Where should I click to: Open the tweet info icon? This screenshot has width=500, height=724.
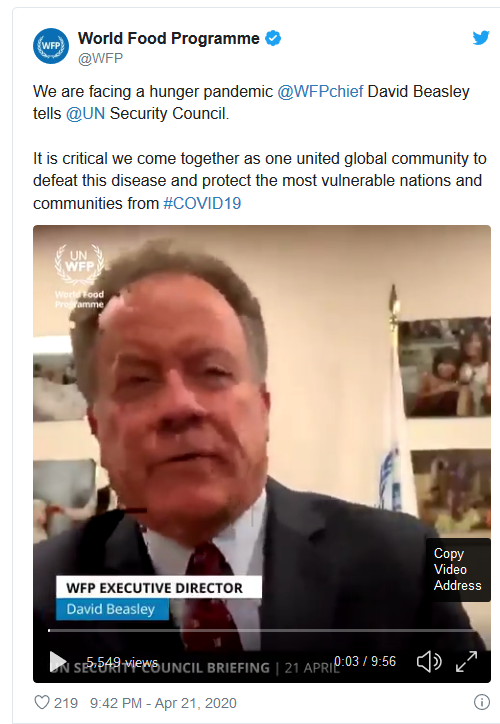482,702
